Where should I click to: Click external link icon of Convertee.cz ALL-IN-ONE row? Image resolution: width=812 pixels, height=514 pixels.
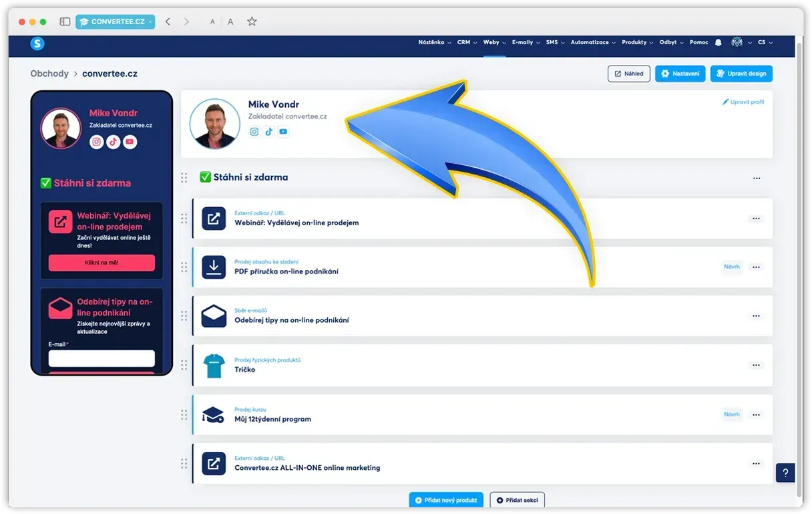(214, 463)
